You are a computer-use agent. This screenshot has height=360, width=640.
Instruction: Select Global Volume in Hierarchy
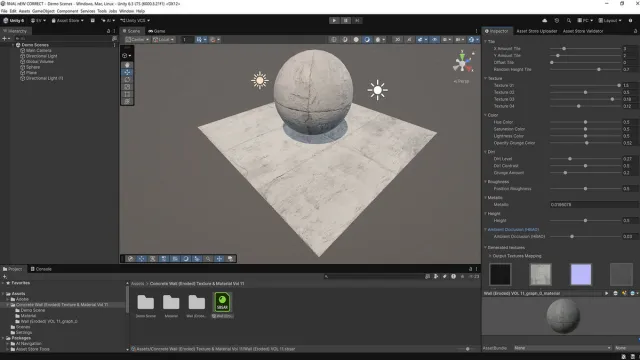coord(40,62)
